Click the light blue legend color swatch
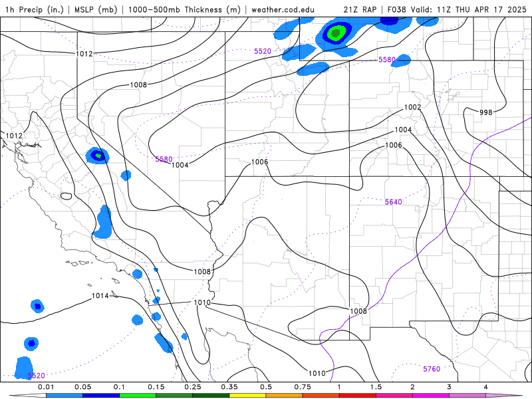This screenshot has width=532, height=399. click(65, 396)
